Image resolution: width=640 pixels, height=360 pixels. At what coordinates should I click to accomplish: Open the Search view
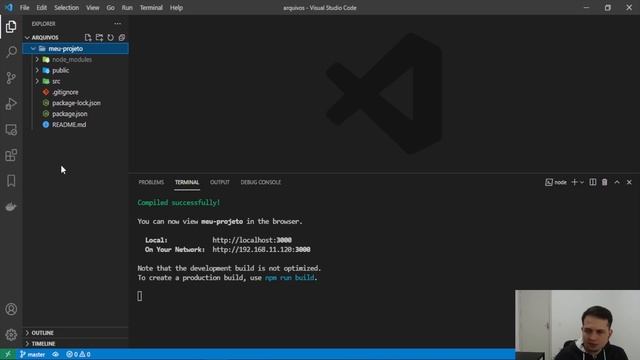pyautogui.click(x=11, y=52)
